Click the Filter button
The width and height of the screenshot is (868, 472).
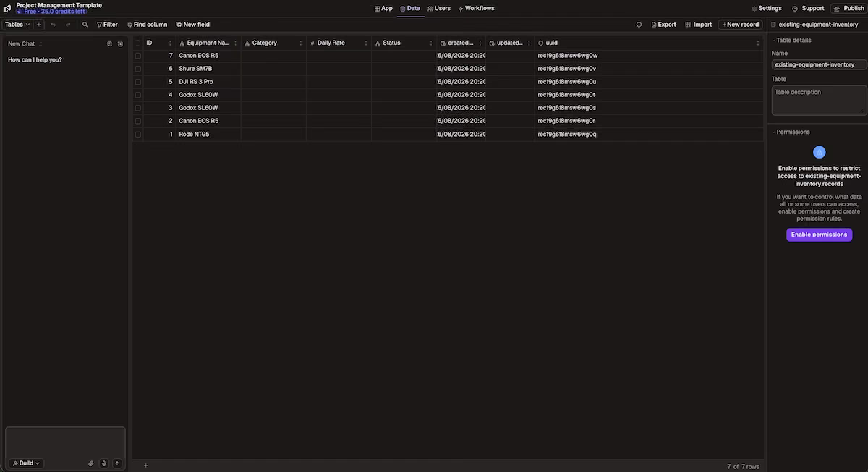(x=107, y=25)
